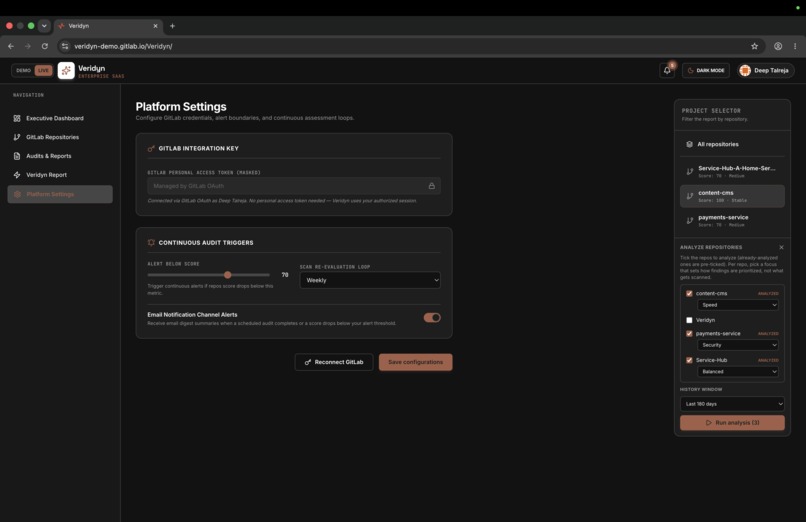Click the Veridyn logo icon
Viewport: 806px width, 522px height.
pos(66,70)
